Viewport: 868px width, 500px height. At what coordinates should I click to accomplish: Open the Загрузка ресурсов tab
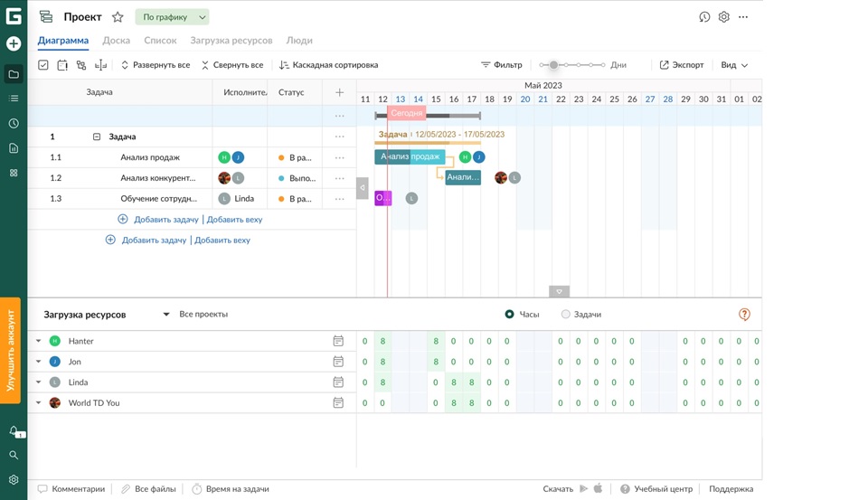click(x=231, y=41)
